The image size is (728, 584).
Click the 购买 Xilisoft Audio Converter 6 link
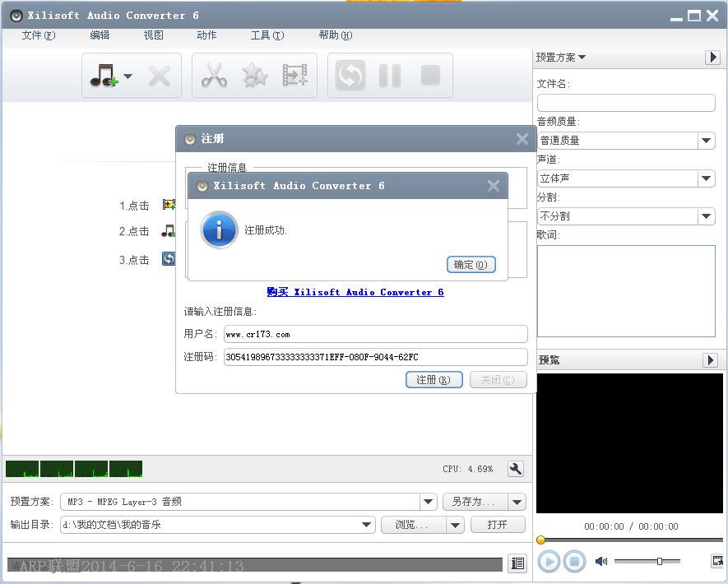tap(355, 292)
